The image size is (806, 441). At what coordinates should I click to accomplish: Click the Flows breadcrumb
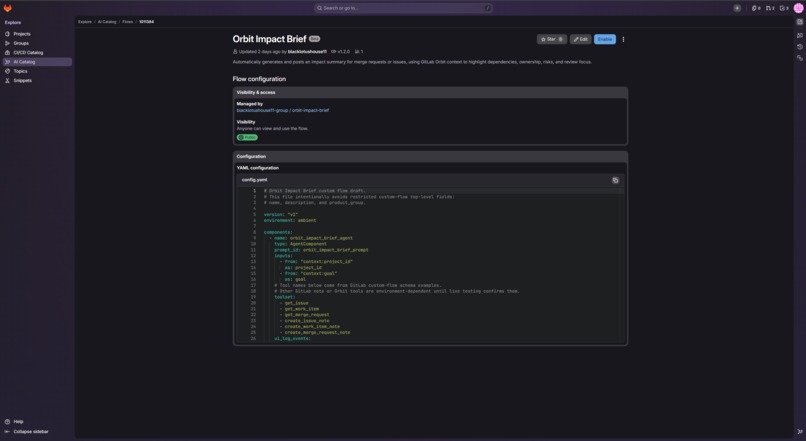(127, 22)
